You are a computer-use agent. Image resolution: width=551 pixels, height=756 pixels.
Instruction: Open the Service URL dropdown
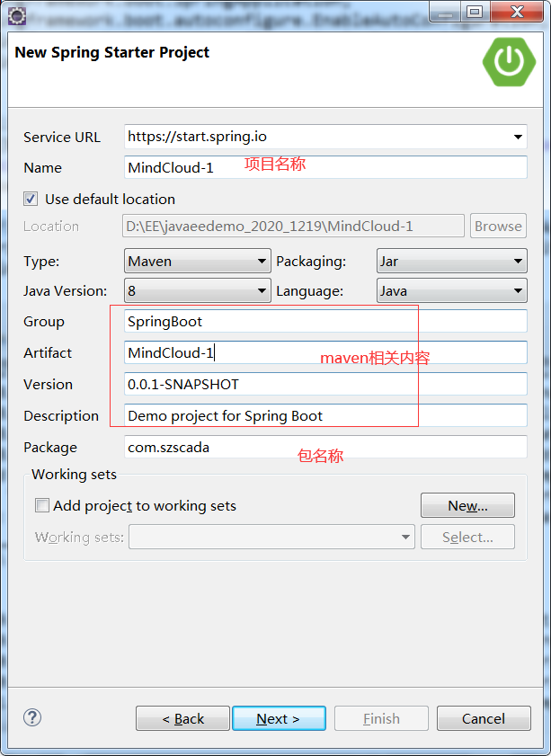[518, 137]
